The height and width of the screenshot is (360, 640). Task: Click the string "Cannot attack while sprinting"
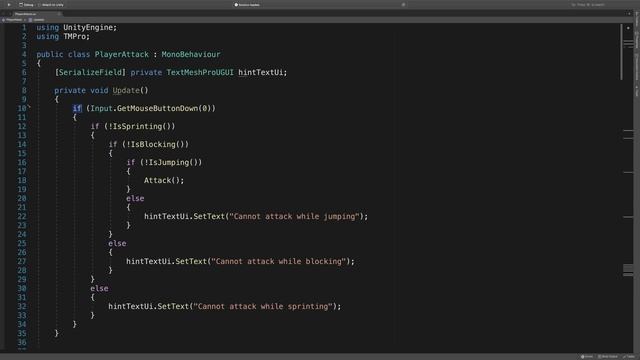click(x=263, y=306)
